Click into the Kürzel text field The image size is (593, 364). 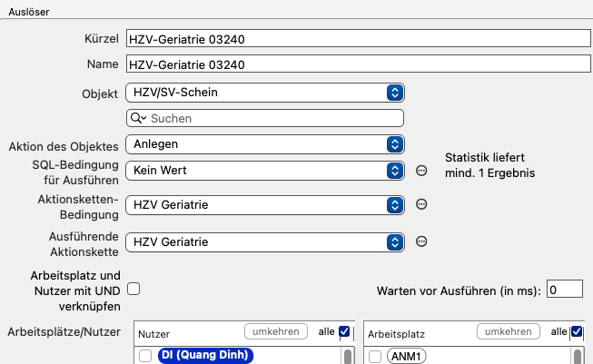pos(359,38)
